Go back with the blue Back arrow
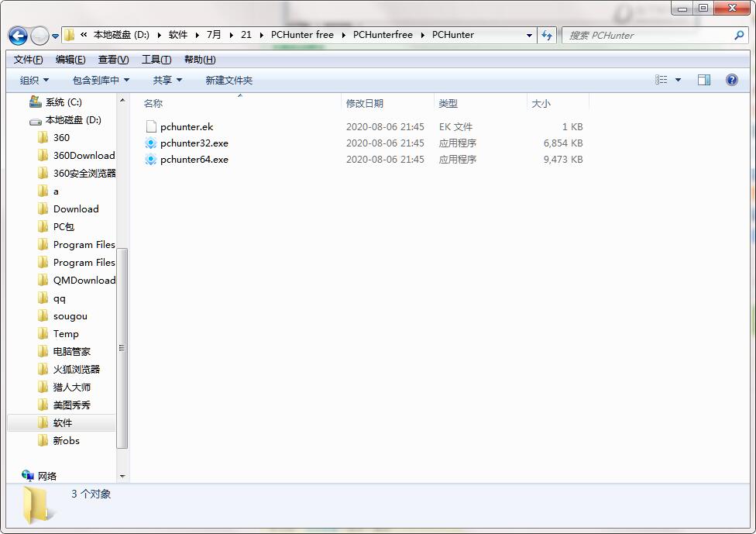The image size is (756, 534). pyautogui.click(x=18, y=36)
